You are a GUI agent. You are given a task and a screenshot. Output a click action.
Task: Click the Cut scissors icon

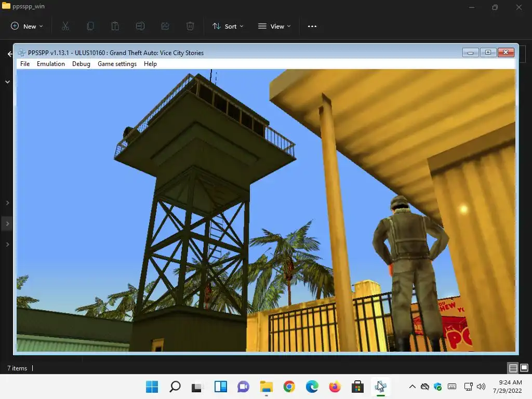click(65, 26)
